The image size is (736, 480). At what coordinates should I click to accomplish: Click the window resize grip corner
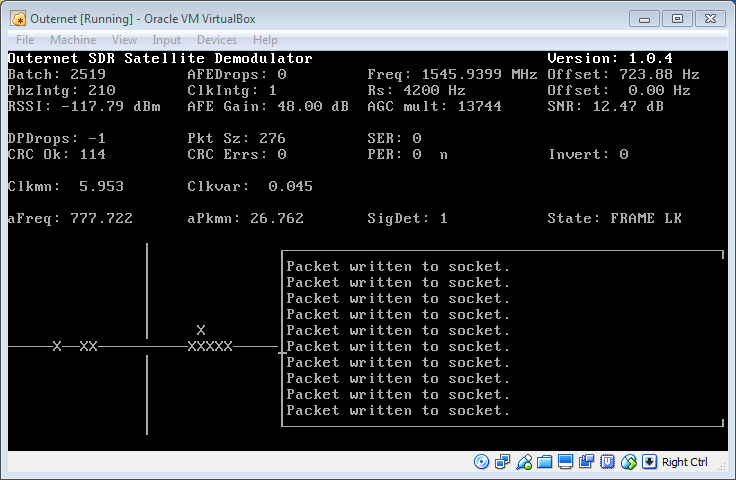click(723, 466)
